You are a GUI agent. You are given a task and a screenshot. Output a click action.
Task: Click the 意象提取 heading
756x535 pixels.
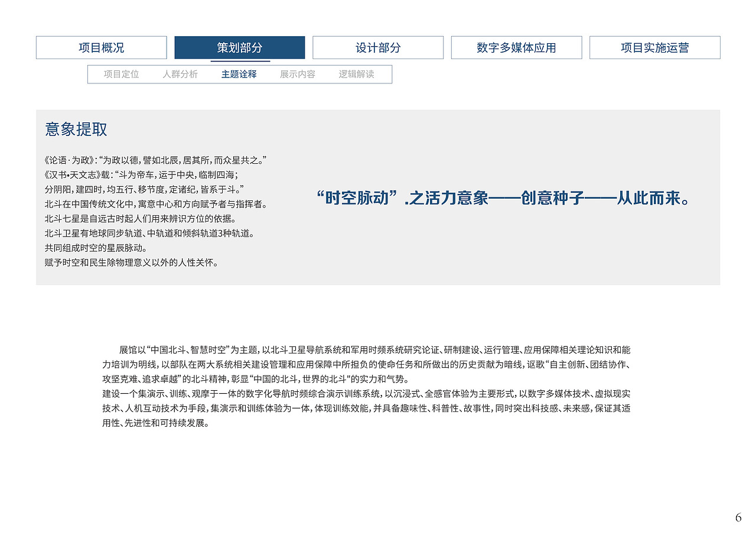tap(76, 129)
